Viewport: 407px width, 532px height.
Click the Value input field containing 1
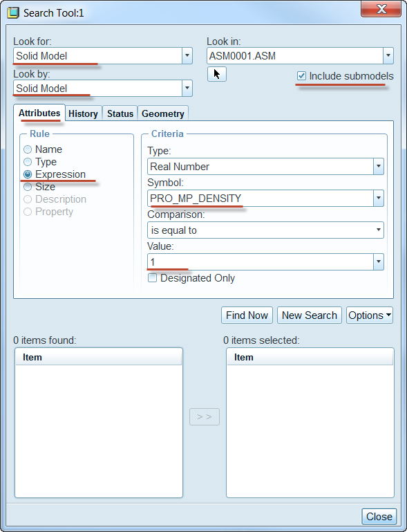point(261,262)
